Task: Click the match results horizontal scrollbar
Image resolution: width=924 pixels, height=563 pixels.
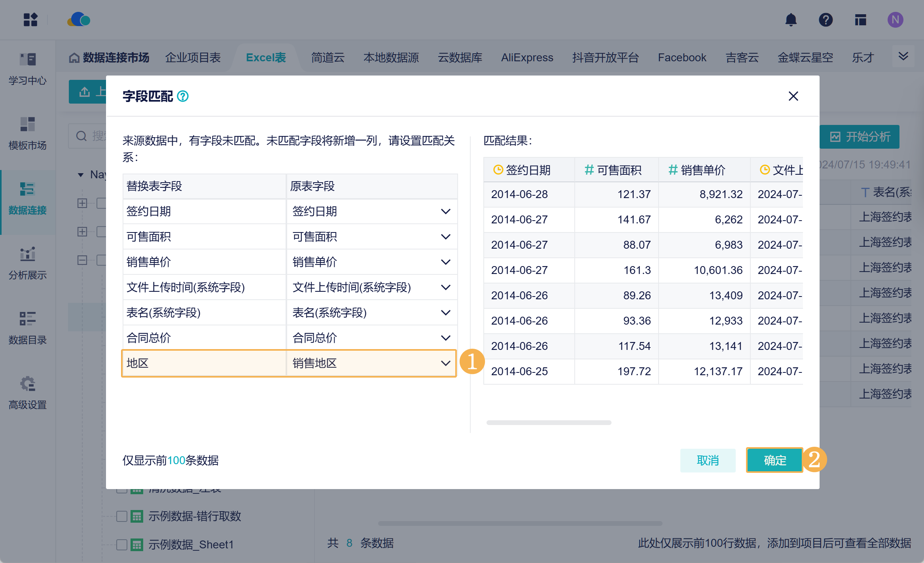Action: (x=548, y=423)
